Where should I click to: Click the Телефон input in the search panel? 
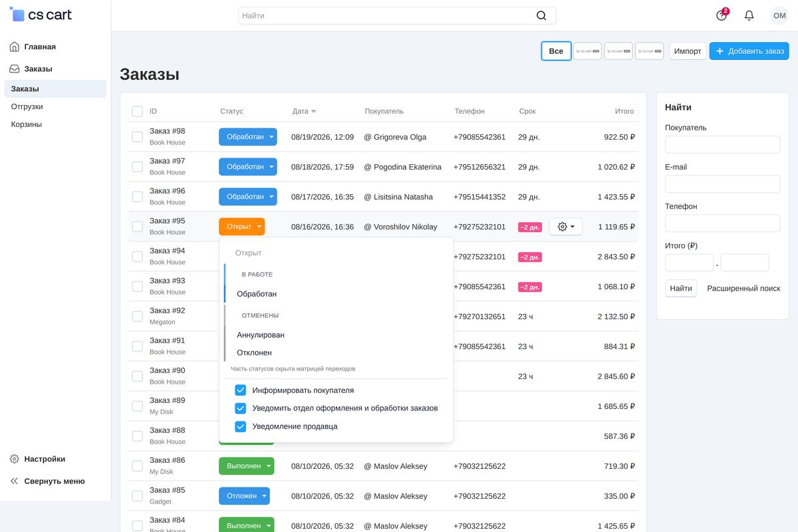tap(722, 223)
